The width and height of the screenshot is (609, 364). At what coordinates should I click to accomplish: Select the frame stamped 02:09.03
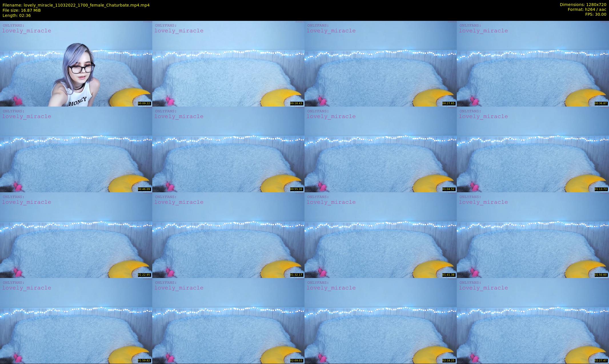pos(228,321)
